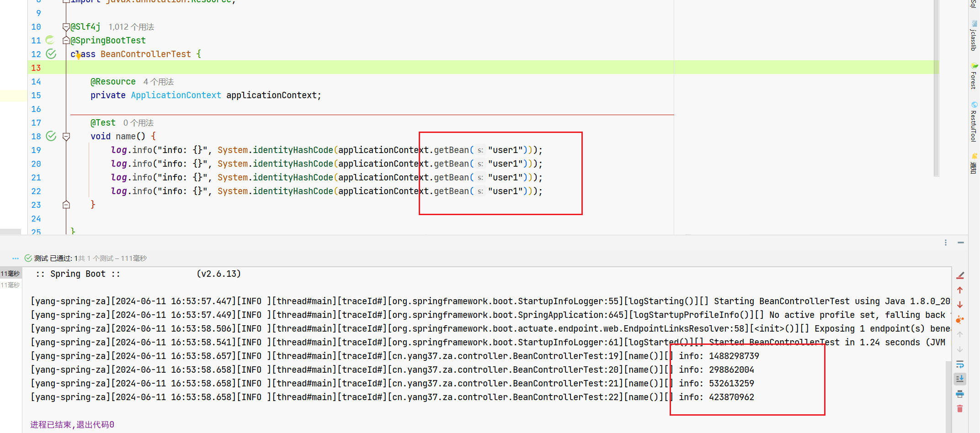
Task: Click the @Slf4j annotation
Action: pyautogui.click(x=85, y=26)
